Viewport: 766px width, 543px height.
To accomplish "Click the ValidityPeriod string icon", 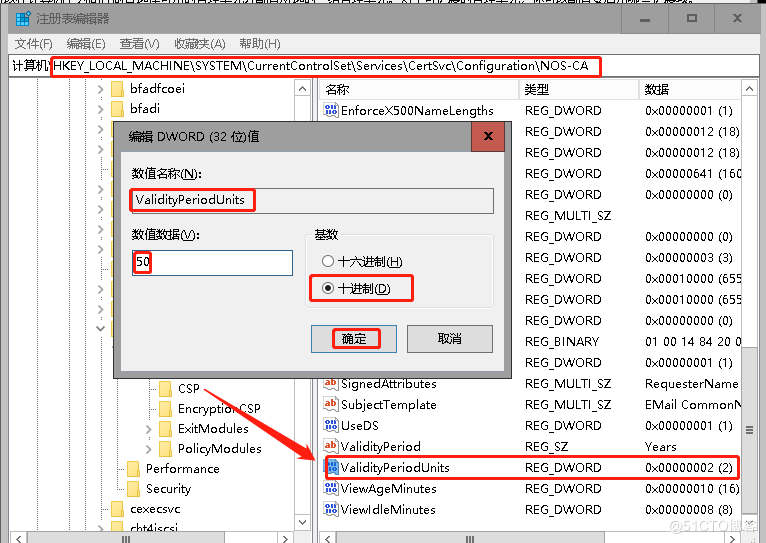I will [331, 446].
